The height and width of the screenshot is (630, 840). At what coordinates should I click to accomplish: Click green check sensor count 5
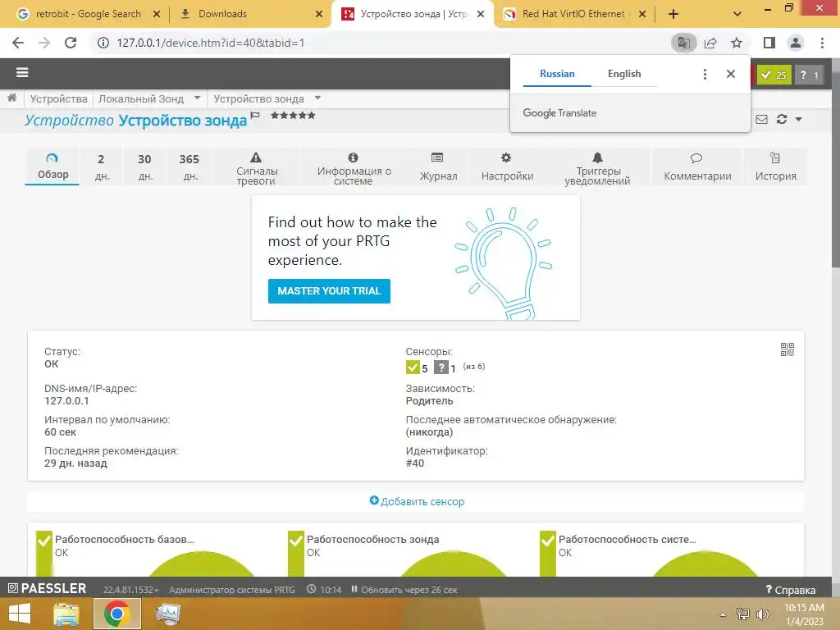[417, 367]
